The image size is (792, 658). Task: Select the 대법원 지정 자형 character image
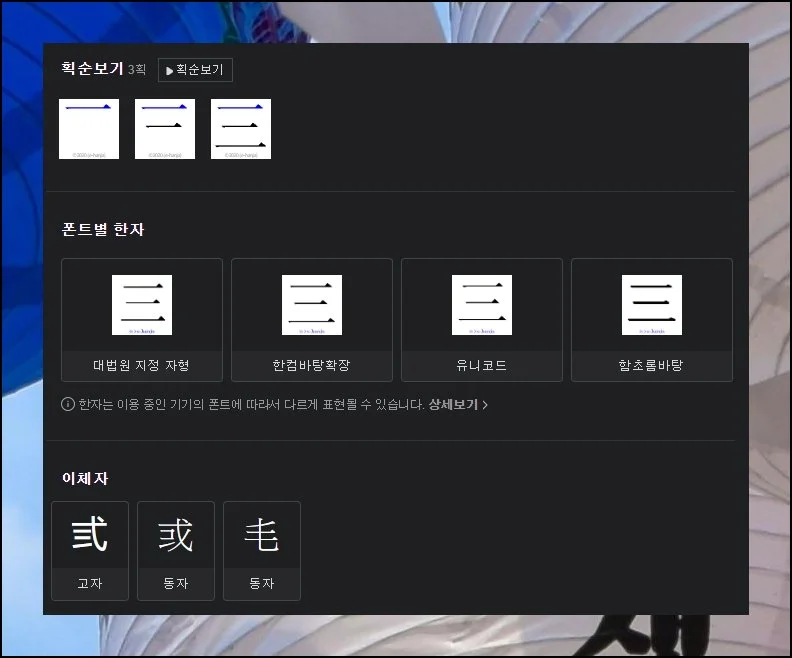(142, 305)
